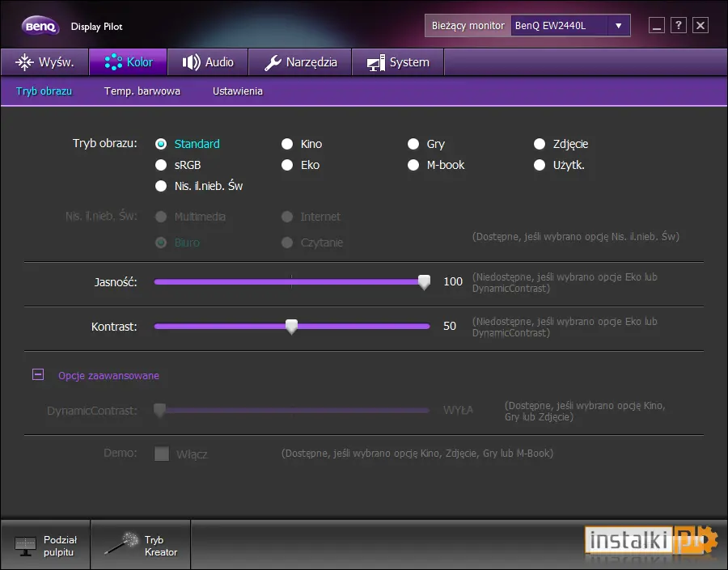
Task: Click the color dots icon on Kolor tab
Action: click(113, 62)
